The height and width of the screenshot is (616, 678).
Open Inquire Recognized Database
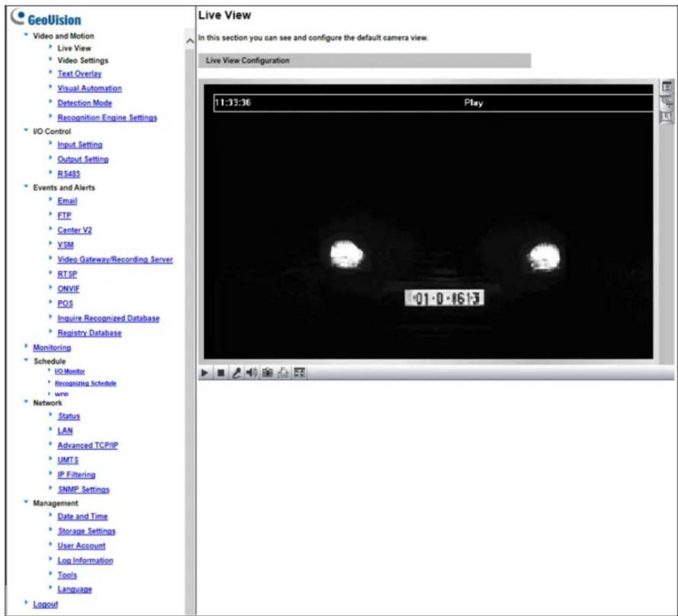pyautogui.click(x=109, y=318)
